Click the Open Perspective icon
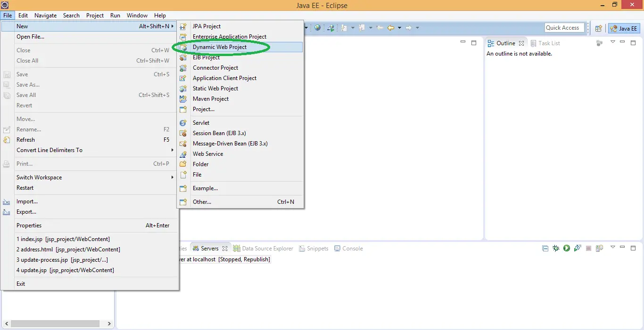The height and width of the screenshot is (330, 644). click(x=598, y=28)
